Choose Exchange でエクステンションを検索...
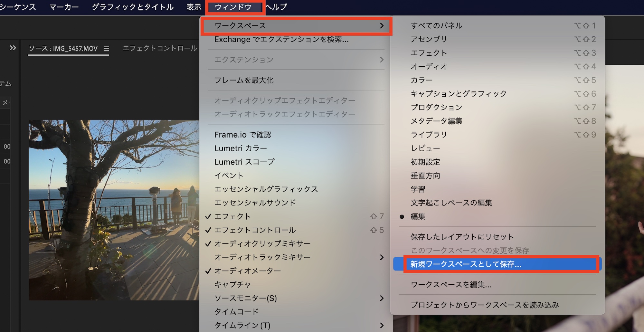The width and height of the screenshot is (644, 332). click(296, 39)
